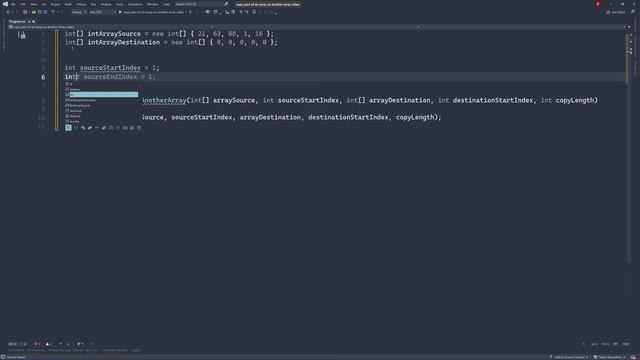Select highlighted 'int' IntelliSense suggestion
Image resolution: width=640 pixels, height=360 pixels.
tap(102, 95)
